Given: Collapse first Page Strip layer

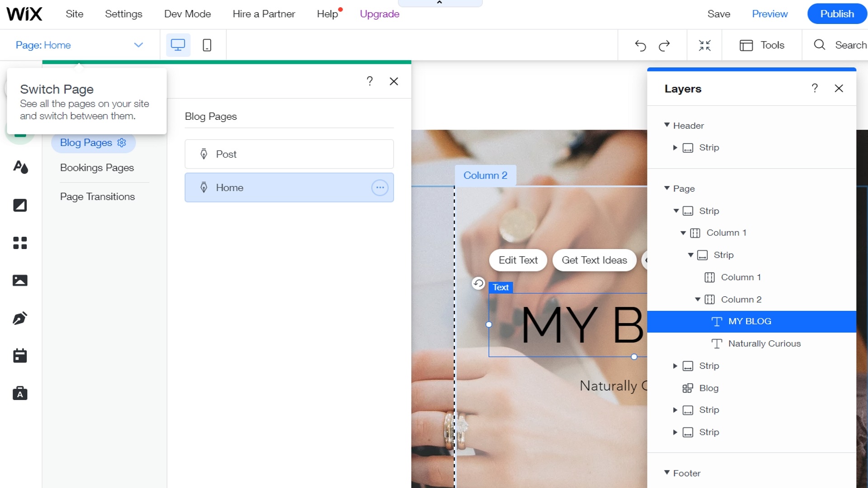Looking at the screenshot, I should tap(676, 211).
